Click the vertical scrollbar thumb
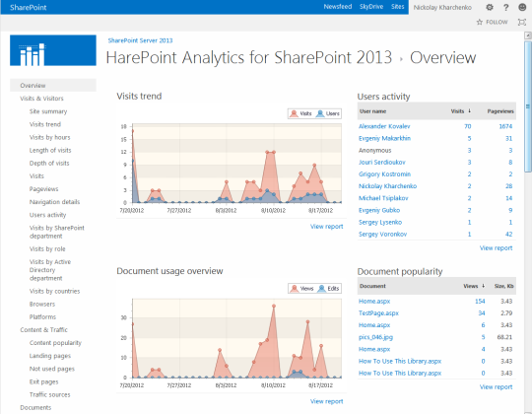This screenshot has height=414, width=532. click(528, 105)
